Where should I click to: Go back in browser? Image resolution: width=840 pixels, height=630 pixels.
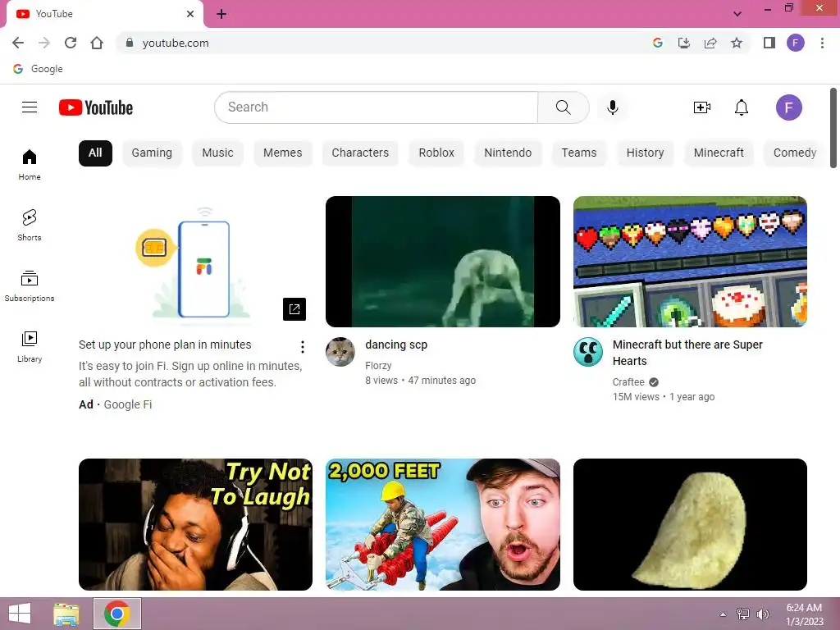[18, 43]
